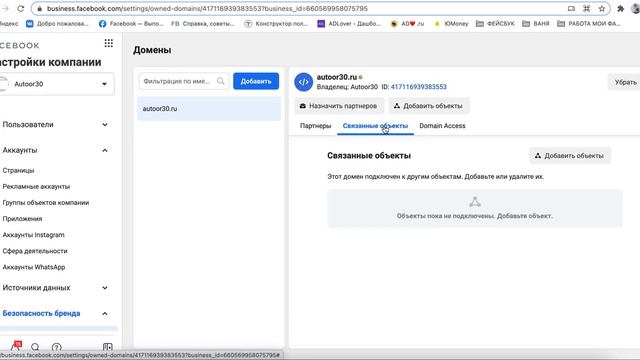The image size is (640, 360).
Task: Click the Убрать button
Action: tap(625, 82)
